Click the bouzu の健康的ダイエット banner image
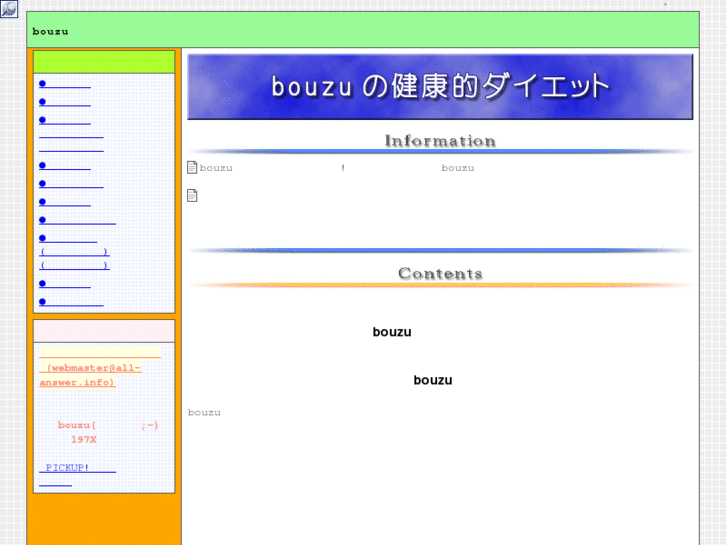The width and height of the screenshot is (727, 545). (440, 87)
